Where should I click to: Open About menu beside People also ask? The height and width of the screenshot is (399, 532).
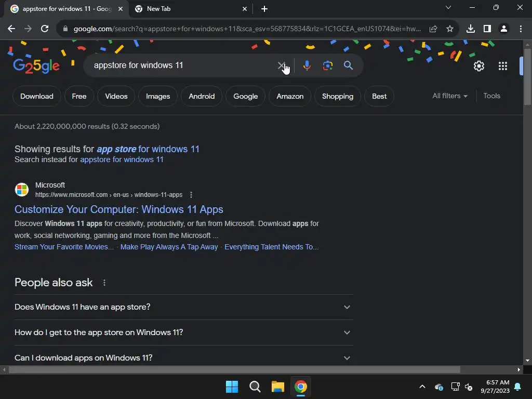pos(104,283)
